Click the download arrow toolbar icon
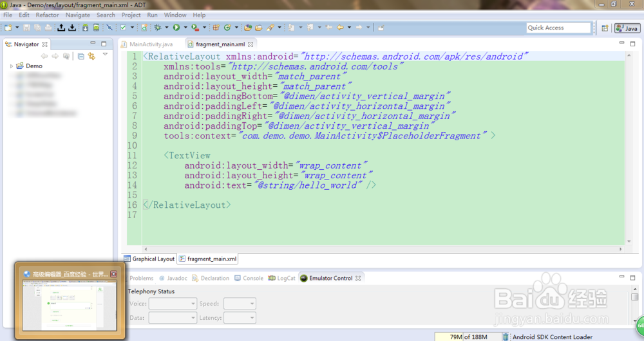The height and width of the screenshot is (341, 644). click(72, 28)
